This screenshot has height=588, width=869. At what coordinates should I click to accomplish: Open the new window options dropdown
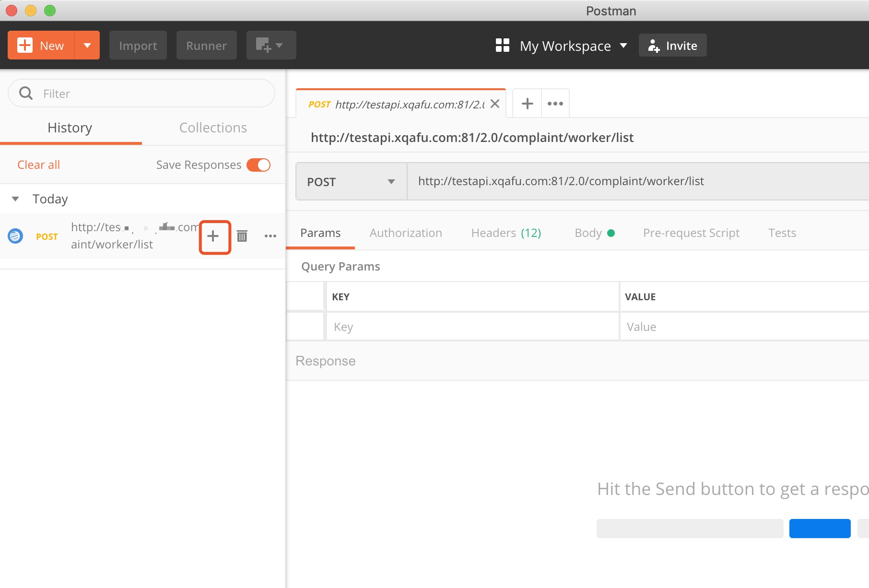pos(271,46)
